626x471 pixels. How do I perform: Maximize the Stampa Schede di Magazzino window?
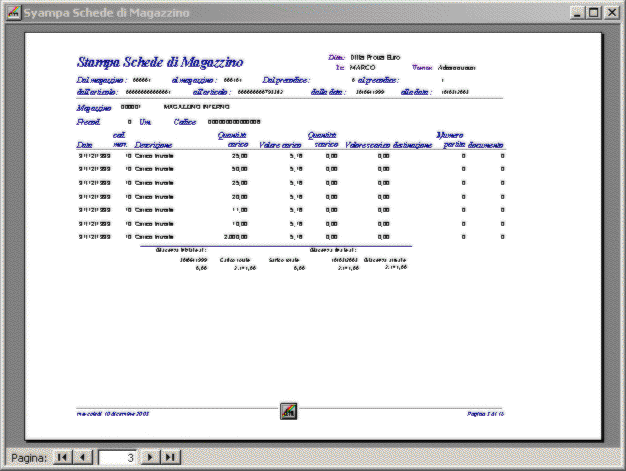[x=594, y=13]
